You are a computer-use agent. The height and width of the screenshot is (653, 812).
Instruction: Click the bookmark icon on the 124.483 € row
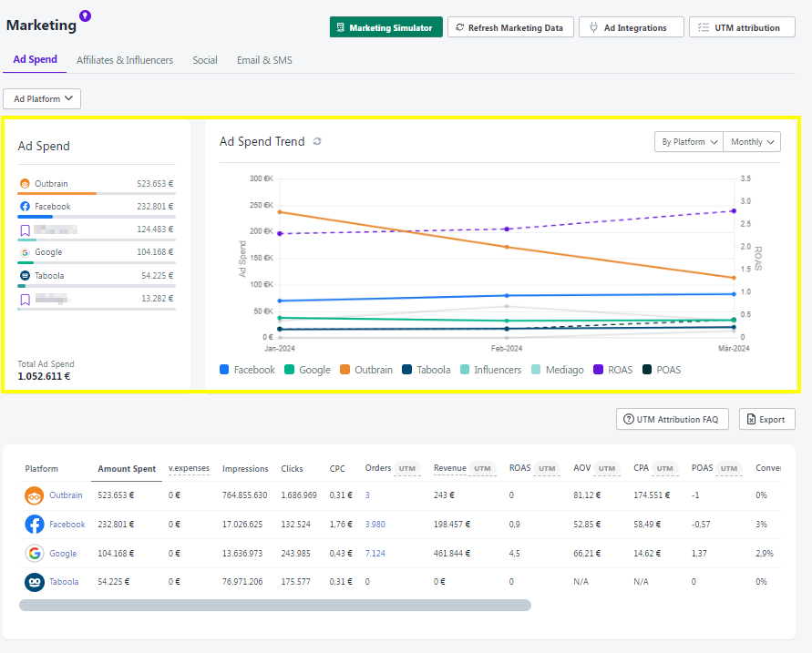click(25, 230)
